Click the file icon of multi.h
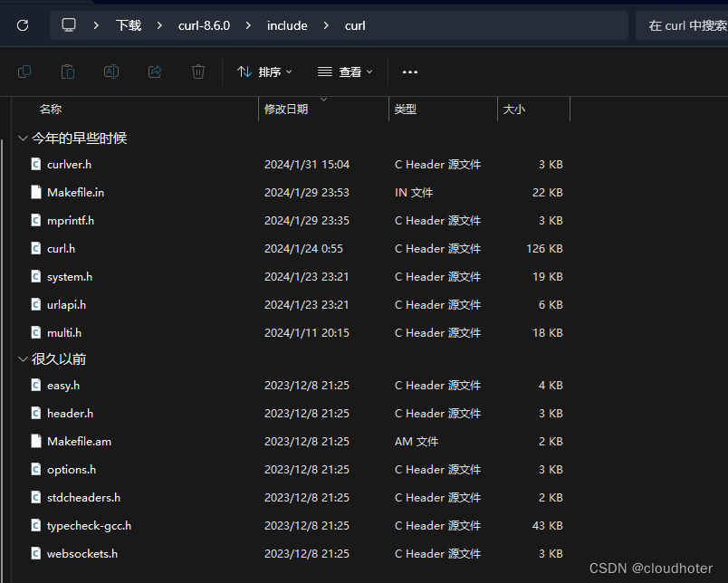 point(36,333)
